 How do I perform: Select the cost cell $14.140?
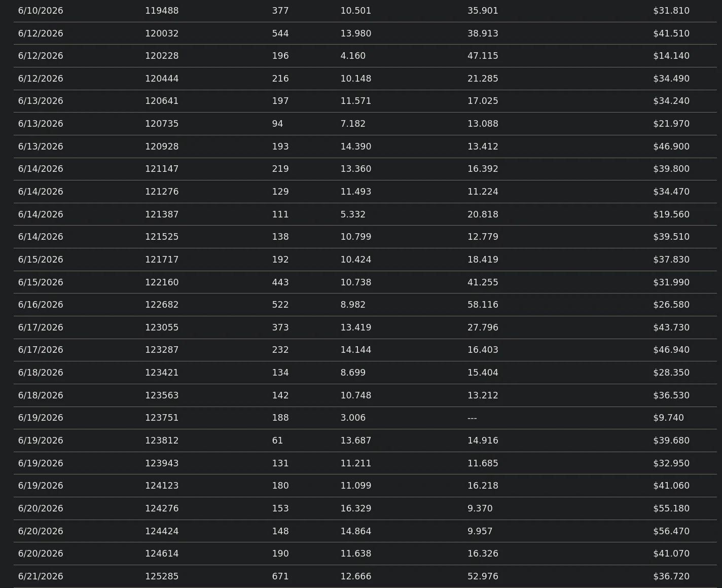[671, 56]
